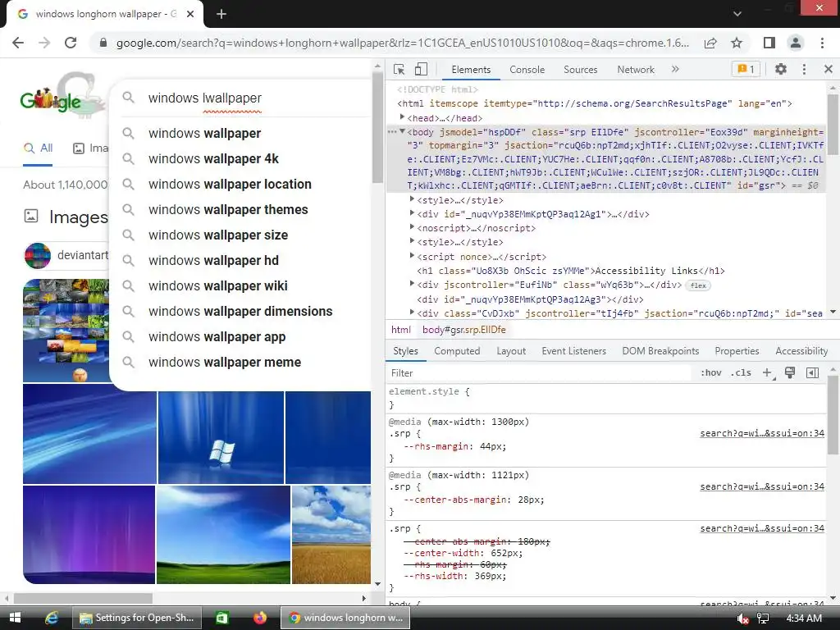The width and height of the screenshot is (840, 630).
Task: Launch Internet Explorer from the taskbar
Action: (x=51, y=618)
